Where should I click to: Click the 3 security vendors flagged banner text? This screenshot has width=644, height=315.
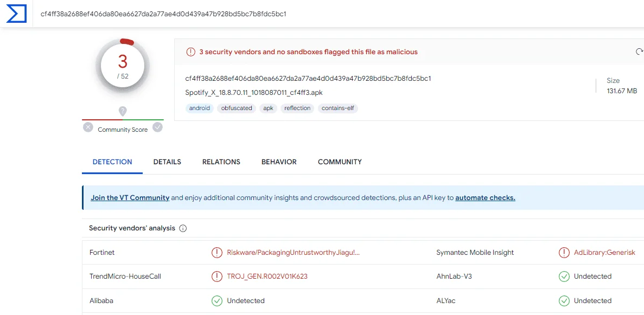[308, 52]
